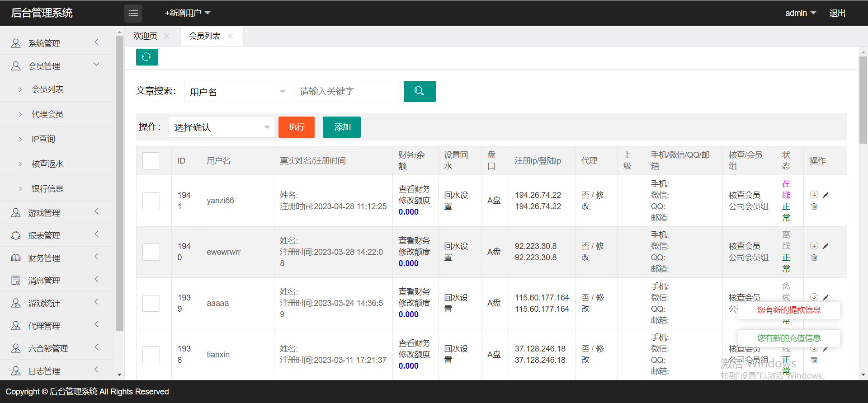Click 查看财务 link for yanzi66
The width and height of the screenshot is (868, 403).
pos(414,189)
